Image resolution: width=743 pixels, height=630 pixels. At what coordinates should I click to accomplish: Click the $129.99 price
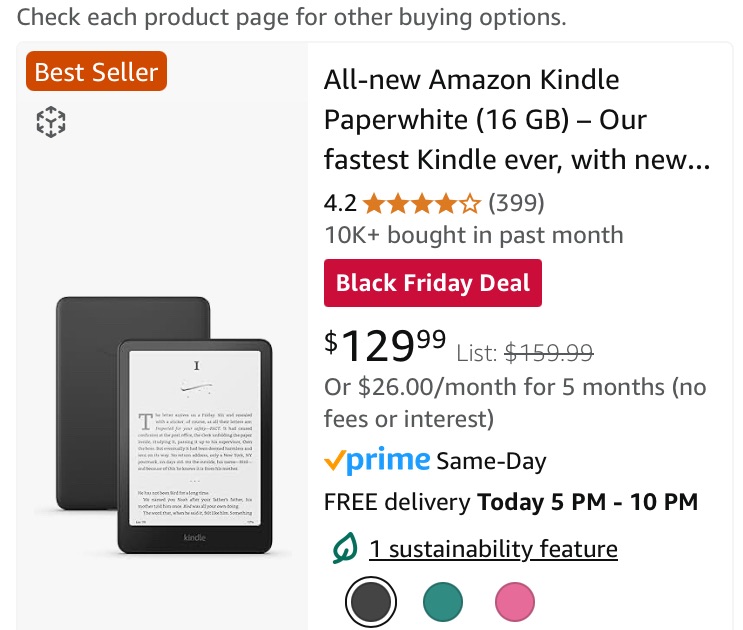pyautogui.click(x=385, y=346)
